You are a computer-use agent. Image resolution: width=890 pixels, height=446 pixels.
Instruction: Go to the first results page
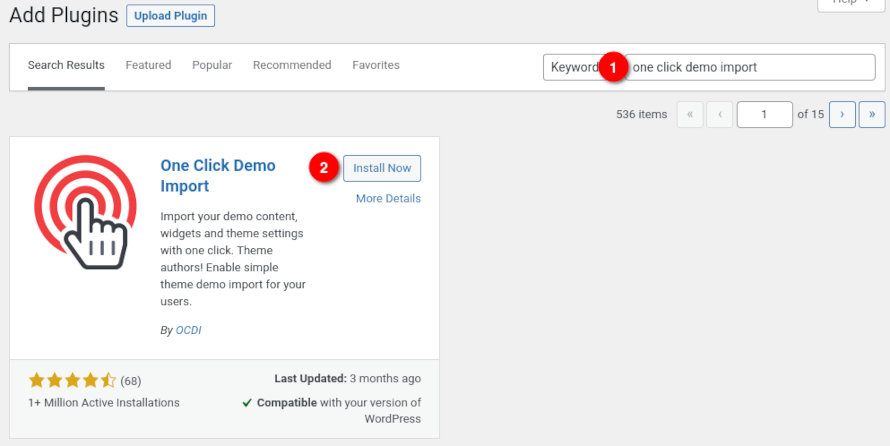690,115
